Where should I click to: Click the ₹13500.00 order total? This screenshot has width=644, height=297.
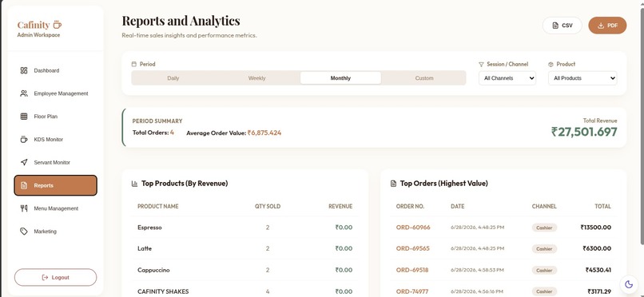[x=595, y=228]
